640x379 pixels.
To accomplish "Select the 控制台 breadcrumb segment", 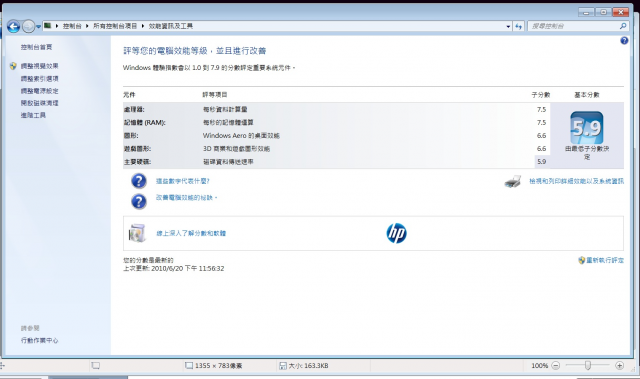I will [x=72, y=26].
